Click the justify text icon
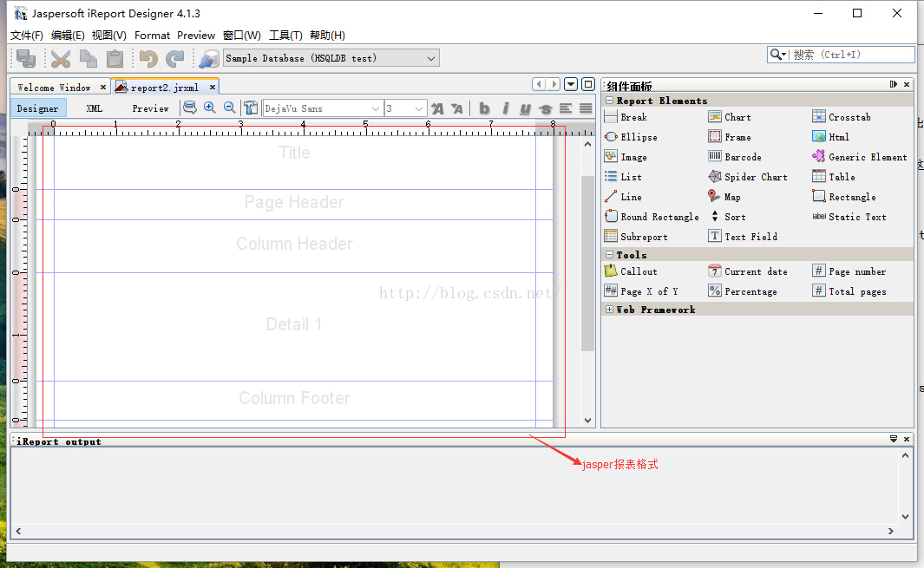 tap(586, 108)
